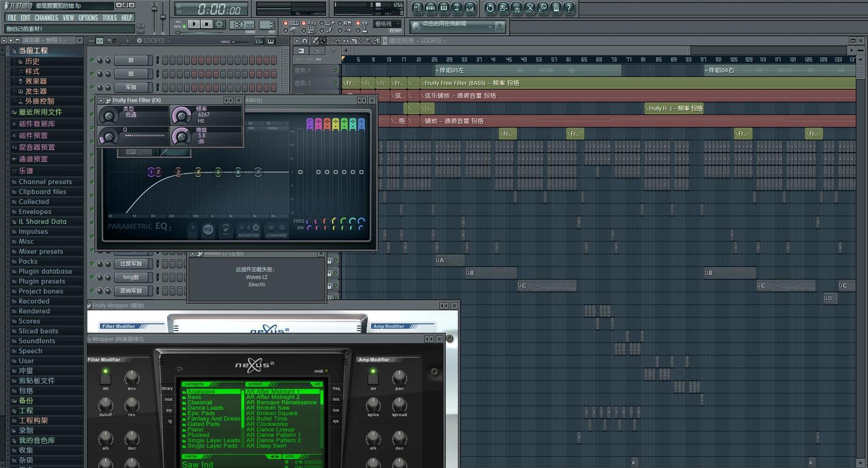Toggle the HQ button in Parametric EQ 2
Screen dimensions: 868x468
coord(208,229)
